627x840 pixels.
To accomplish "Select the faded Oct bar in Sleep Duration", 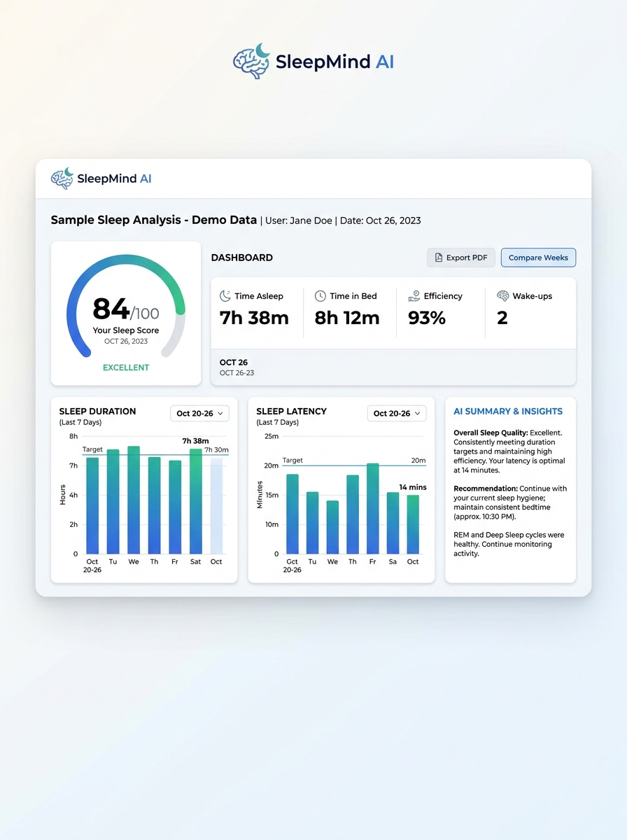I will pyautogui.click(x=216, y=505).
